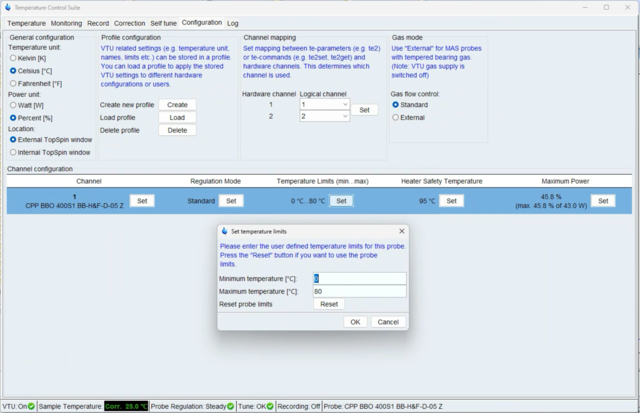Switch to the Monitoring tab
The height and width of the screenshot is (413, 640).
tap(66, 22)
